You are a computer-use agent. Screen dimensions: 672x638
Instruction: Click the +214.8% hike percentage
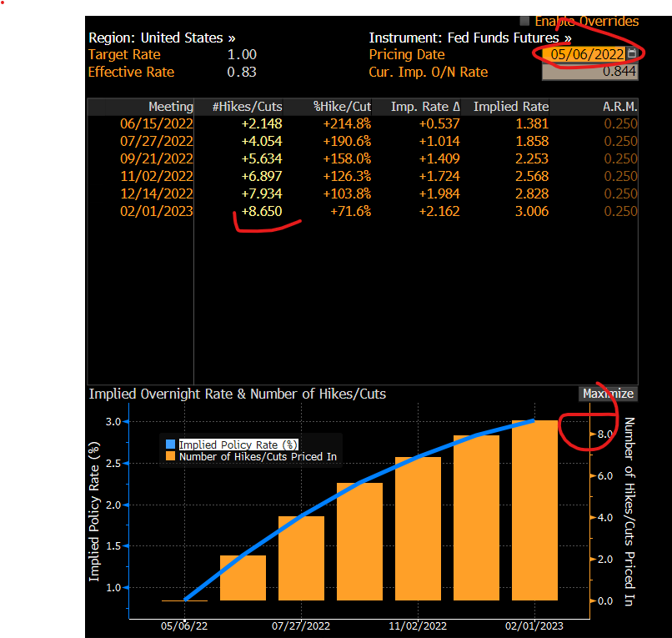(347, 124)
